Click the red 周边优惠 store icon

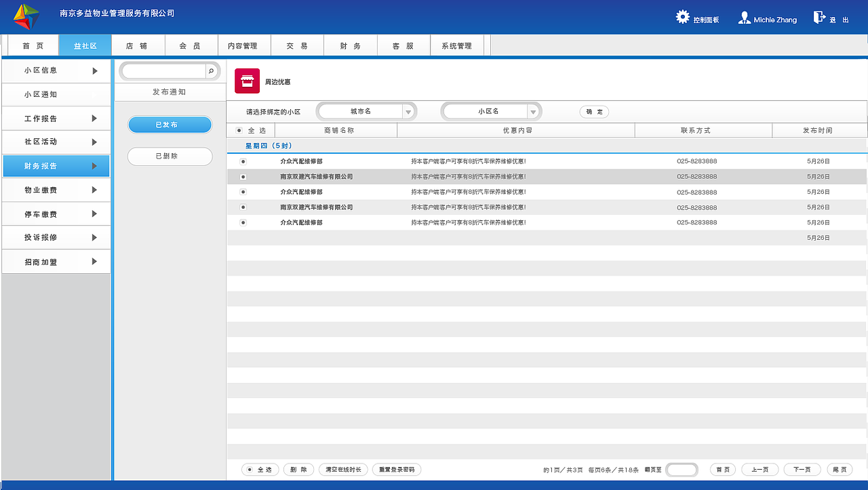click(247, 81)
